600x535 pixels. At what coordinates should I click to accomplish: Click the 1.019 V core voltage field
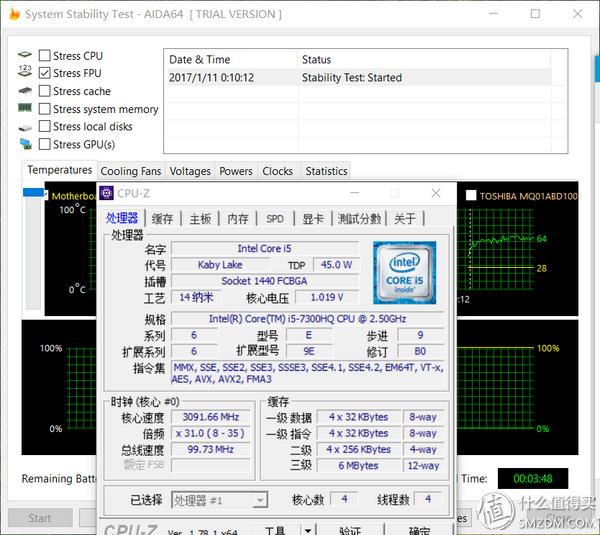(327, 297)
